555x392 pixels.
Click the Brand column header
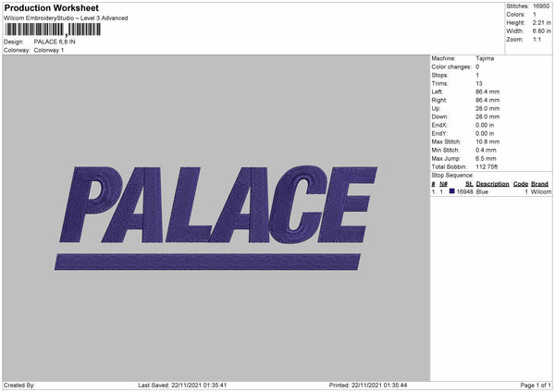540,184
